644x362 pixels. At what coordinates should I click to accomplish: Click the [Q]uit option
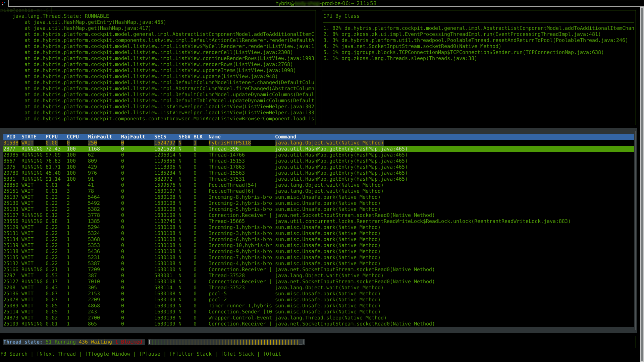(x=272, y=354)
